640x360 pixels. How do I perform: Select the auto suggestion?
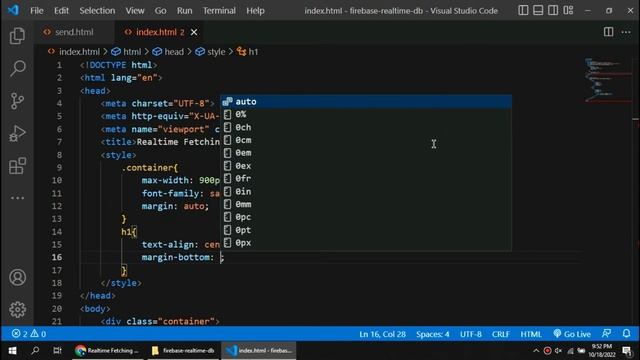click(366, 102)
